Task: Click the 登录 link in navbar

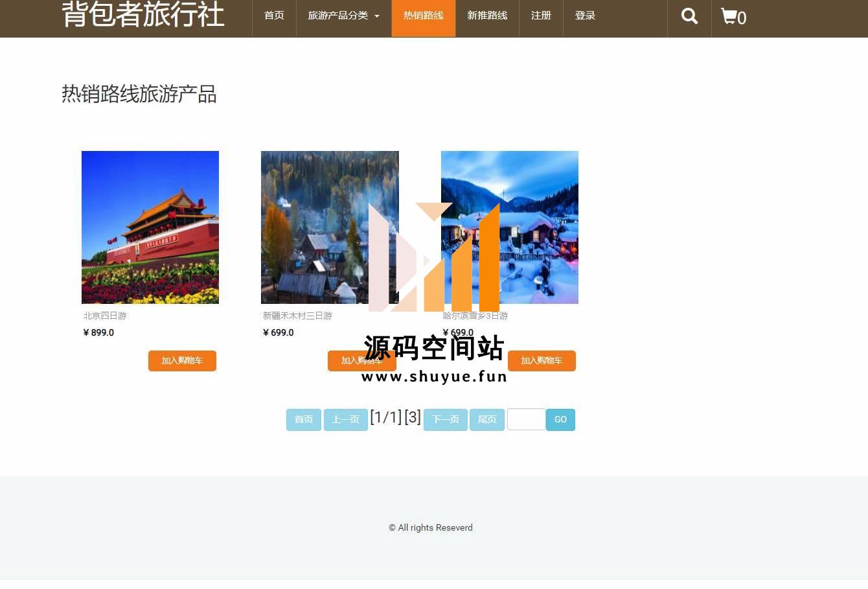Action: 585,16
